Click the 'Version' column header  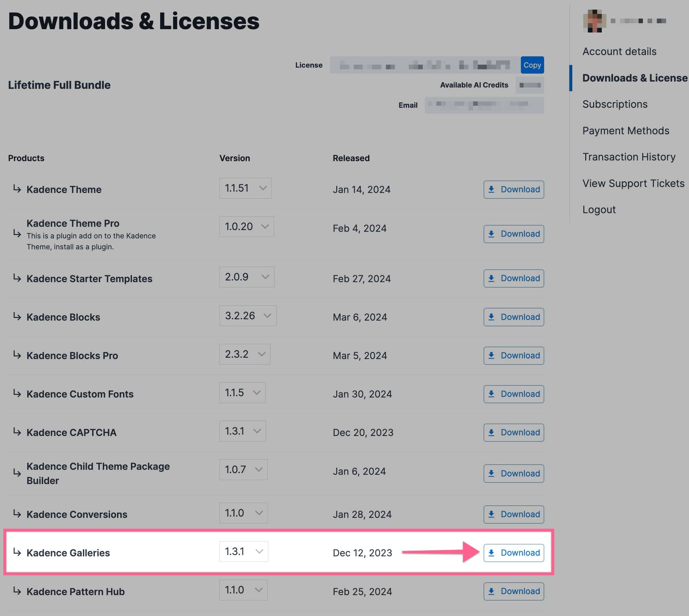point(234,158)
